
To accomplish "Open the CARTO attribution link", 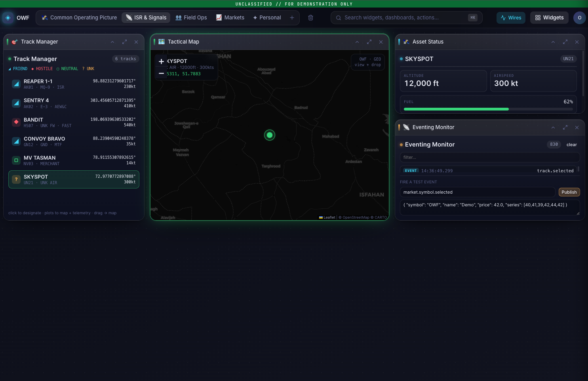I will (381, 217).
